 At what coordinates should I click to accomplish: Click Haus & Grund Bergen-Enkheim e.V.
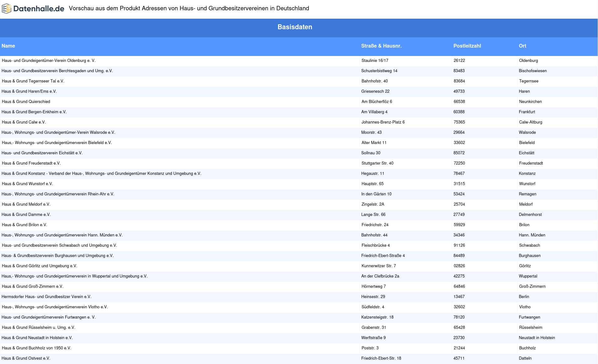click(x=34, y=112)
